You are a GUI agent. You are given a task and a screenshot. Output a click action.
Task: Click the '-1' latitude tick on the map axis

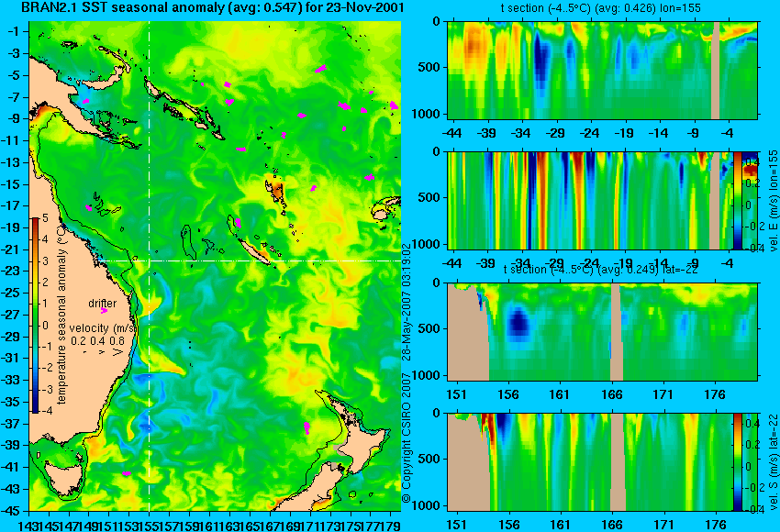[x=15, y=32]
